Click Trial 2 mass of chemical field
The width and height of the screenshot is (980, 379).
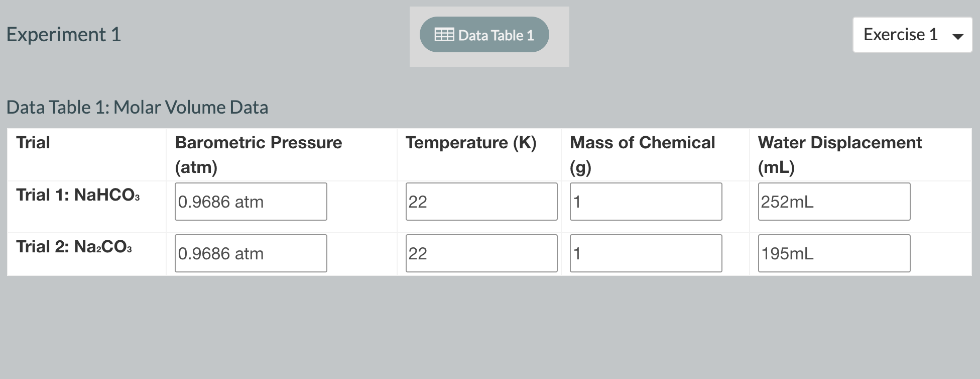pyautogui.click(x=646, y=253)
